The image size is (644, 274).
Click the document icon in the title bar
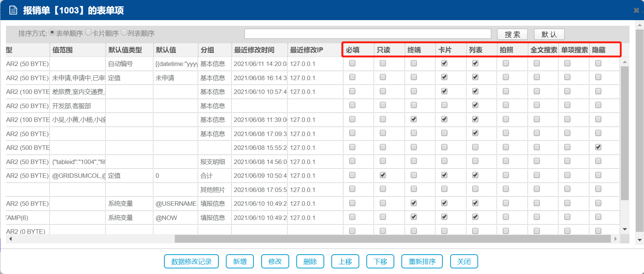(13, 10)
